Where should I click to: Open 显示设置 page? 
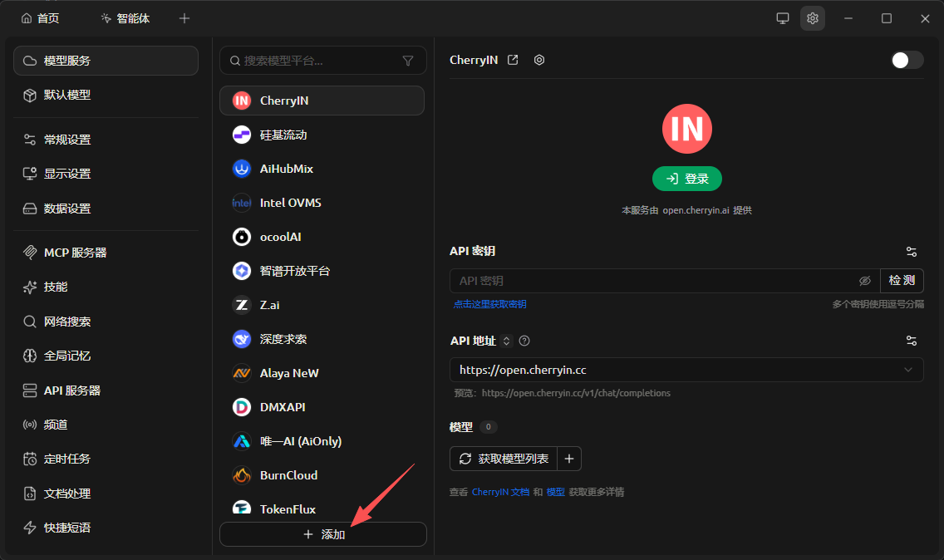click(106, 174)
